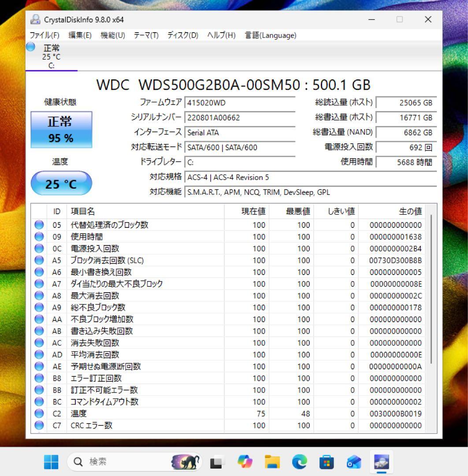The height and width of the screenshot is (476, 468).
Task: Click the taskbar 検索 search box
Action: tap(134, 462)
